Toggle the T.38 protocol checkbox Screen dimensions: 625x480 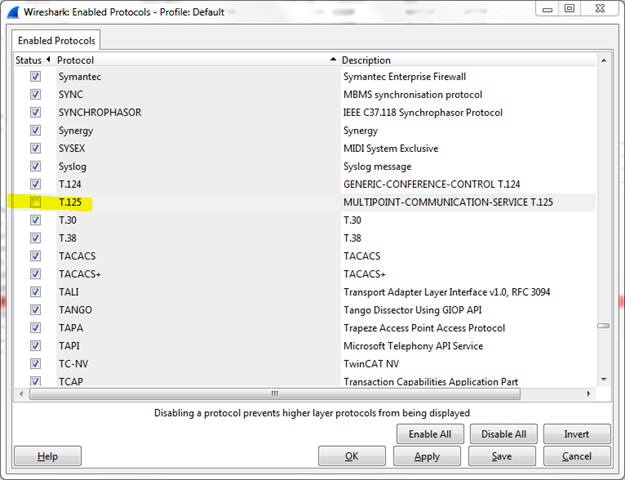pyautogui.click(x=35, y=238)
